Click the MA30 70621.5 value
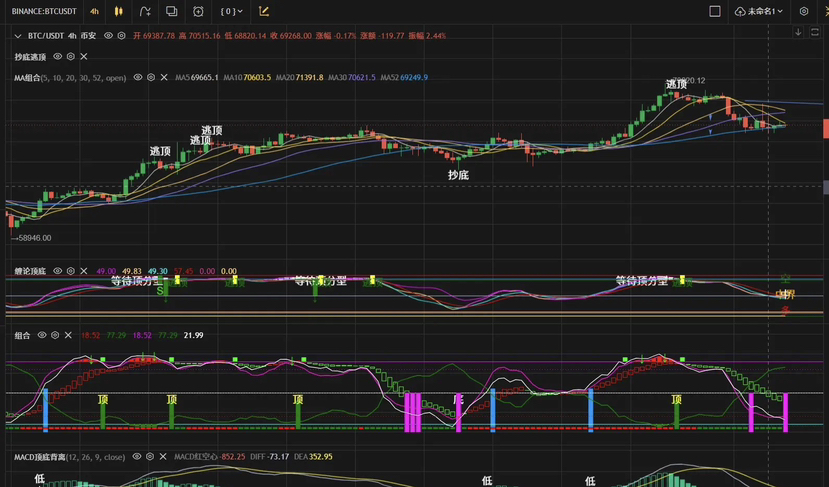This screenshot has width=829, height=487. coord(352,78)
